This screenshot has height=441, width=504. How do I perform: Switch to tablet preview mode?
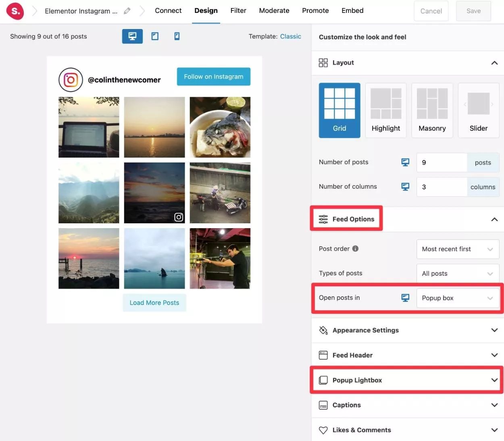point(155,36)
